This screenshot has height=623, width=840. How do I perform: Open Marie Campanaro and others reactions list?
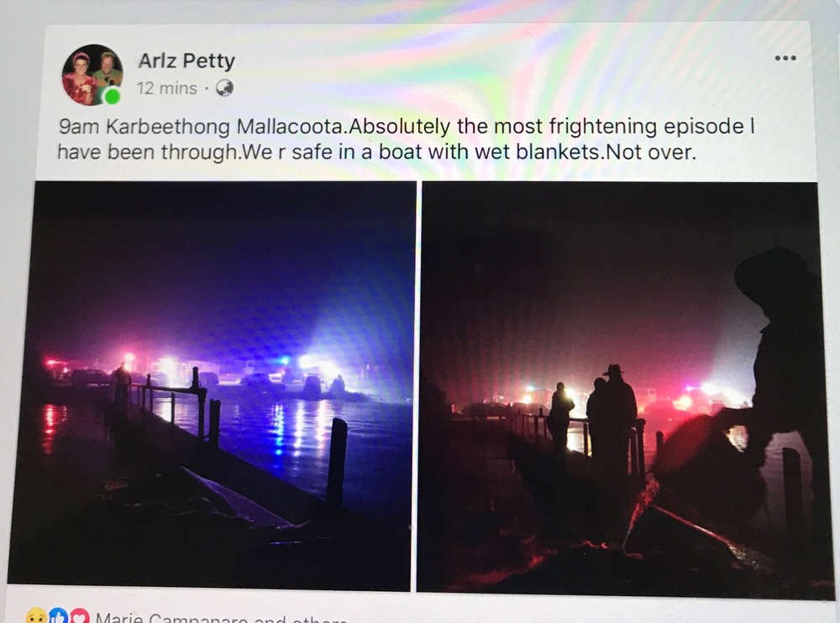coord(221,618)
